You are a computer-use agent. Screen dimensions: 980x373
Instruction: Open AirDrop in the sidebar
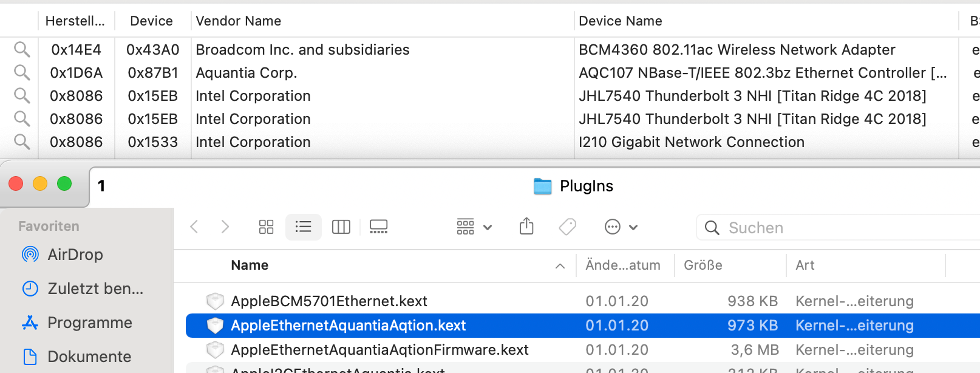click(x=75, y=255)
